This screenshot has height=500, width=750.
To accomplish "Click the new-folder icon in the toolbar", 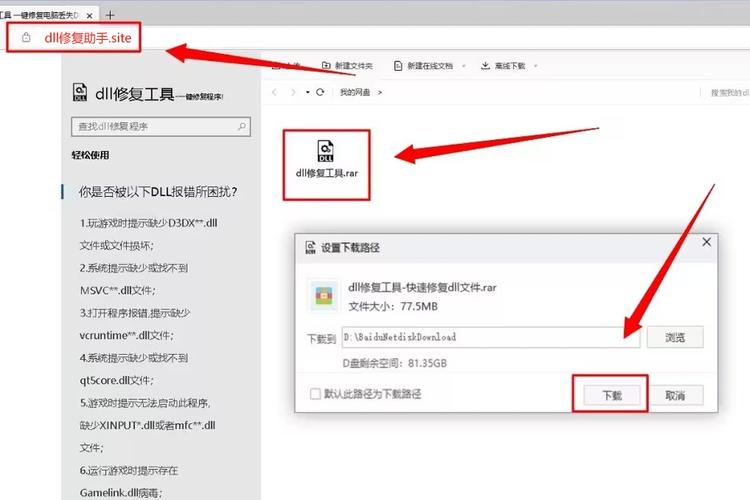I will point(326,65).
